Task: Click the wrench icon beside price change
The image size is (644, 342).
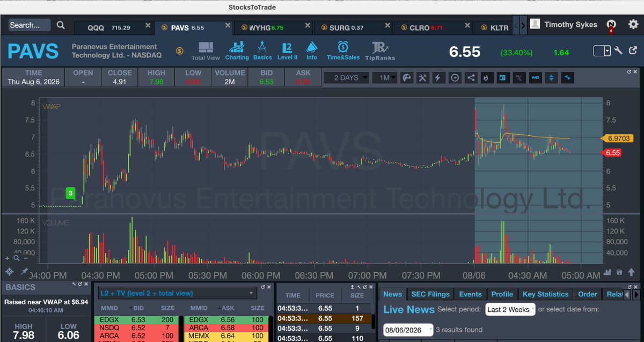Action: pos(618,50)
